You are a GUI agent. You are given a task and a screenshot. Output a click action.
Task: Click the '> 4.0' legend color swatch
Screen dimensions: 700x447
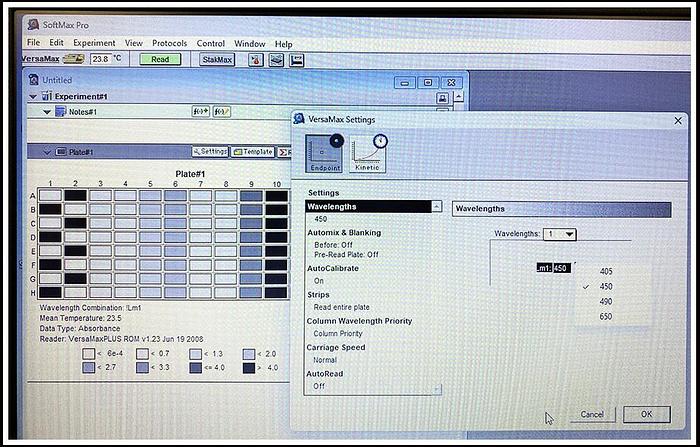click(x=249, y=368)
